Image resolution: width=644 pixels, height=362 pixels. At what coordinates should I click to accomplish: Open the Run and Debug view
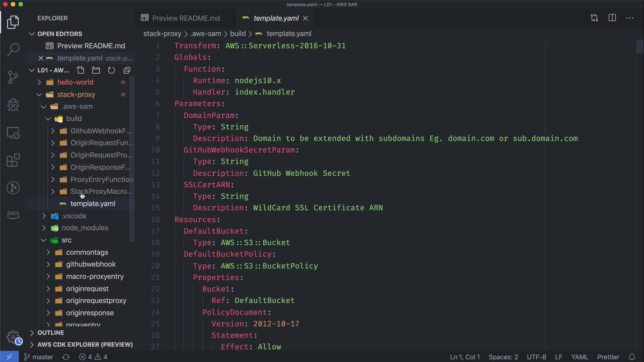coord(13,105)
